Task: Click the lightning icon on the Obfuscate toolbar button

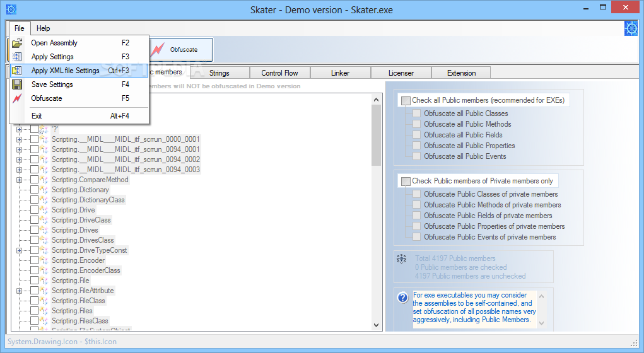Action: (x=158, y=49)
